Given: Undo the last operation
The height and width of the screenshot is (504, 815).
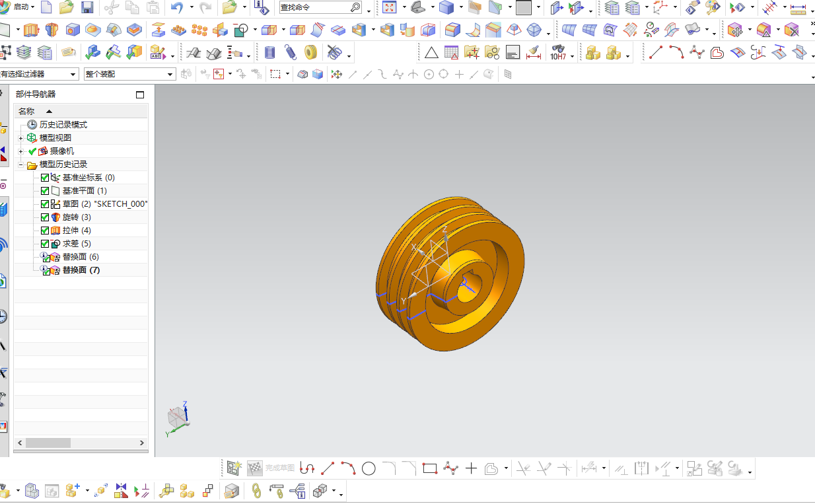Looking at the screenshot, I should (x=176, y=8).
